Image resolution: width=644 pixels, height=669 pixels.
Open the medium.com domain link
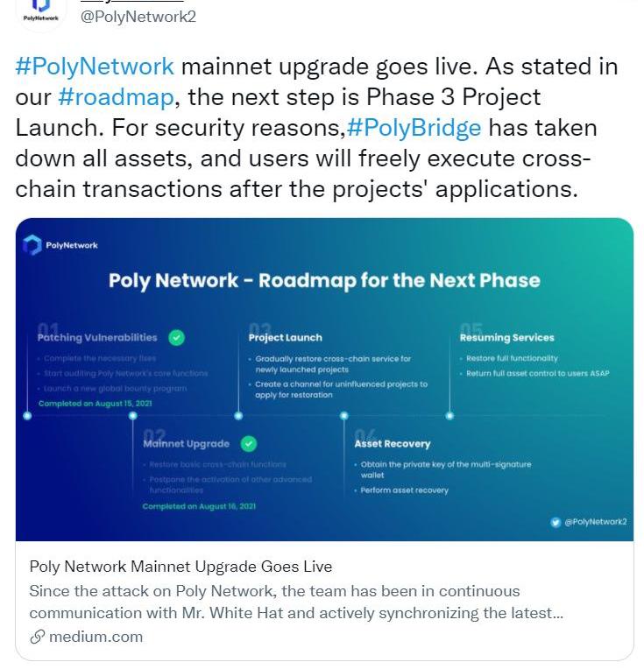(96, 637)
